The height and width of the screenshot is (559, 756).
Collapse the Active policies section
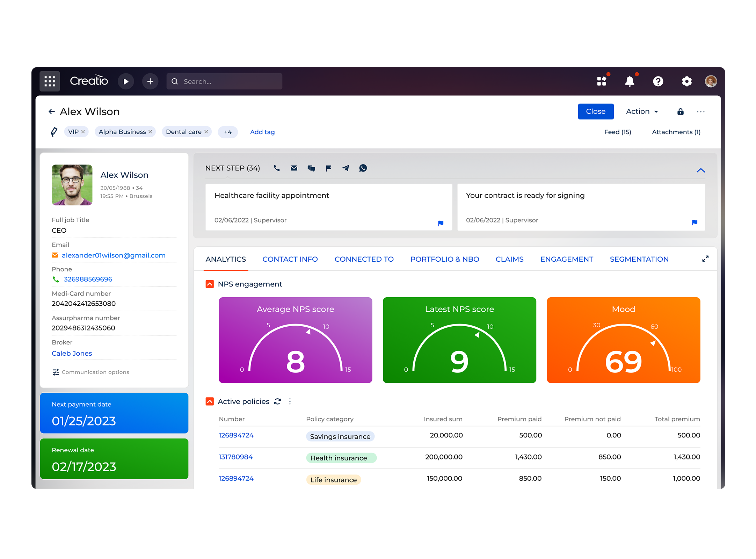[x=210, y=401]
